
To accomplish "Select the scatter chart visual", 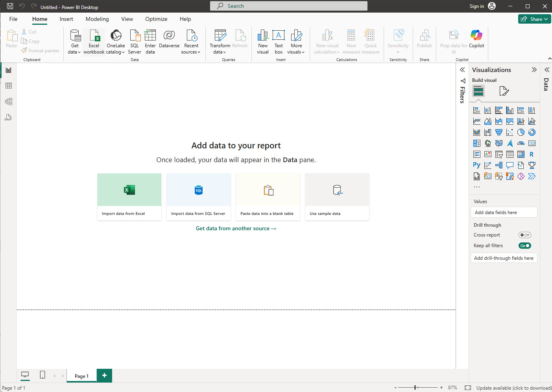I will coord(510,132).
